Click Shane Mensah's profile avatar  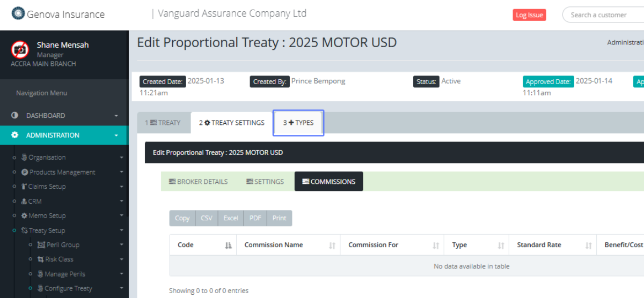click(x=20, y=50)
